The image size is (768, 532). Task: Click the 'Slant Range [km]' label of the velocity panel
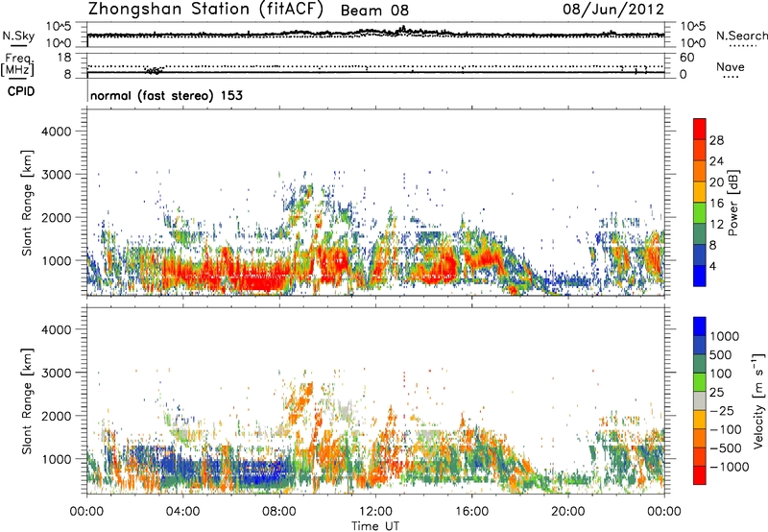[27, 400]
